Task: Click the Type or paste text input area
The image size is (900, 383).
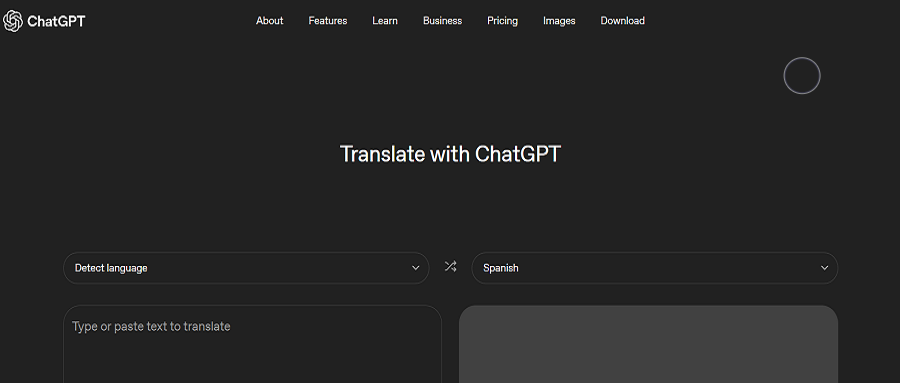Action: coord(252,344)
